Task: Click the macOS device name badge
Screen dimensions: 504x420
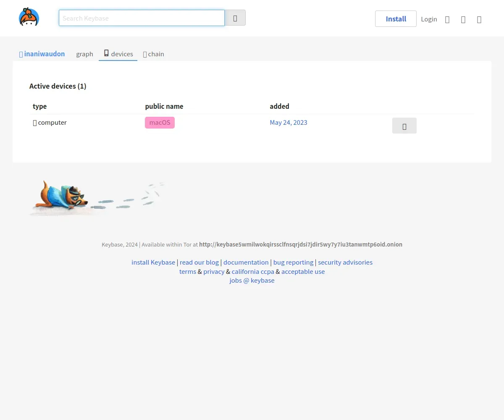Action: 160,123
